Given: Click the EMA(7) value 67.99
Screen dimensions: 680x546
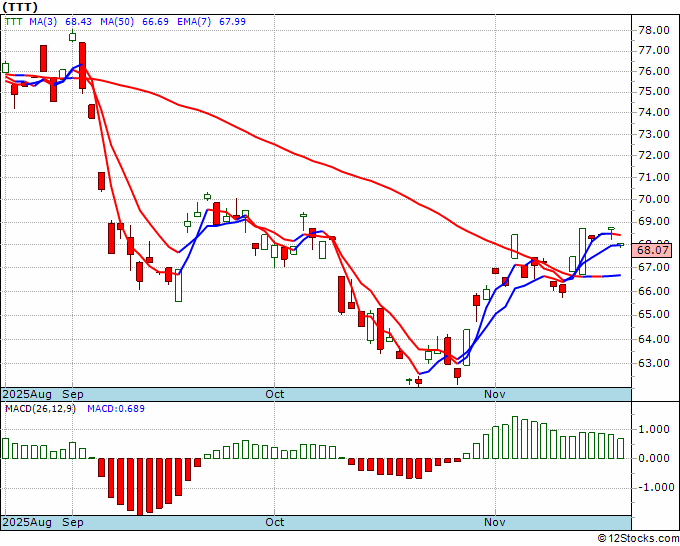Looking at the screenshot, I should (x=232, y=21).
